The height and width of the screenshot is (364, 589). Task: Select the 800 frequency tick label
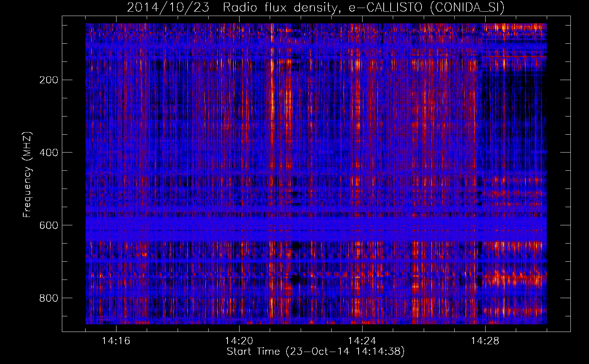49,298
